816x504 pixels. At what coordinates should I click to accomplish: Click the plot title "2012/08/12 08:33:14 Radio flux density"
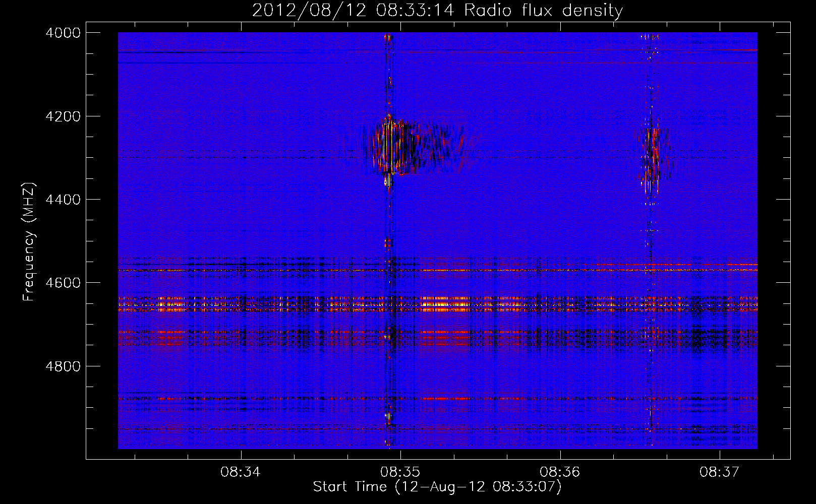pyautogui.click(x=437, y=10)
